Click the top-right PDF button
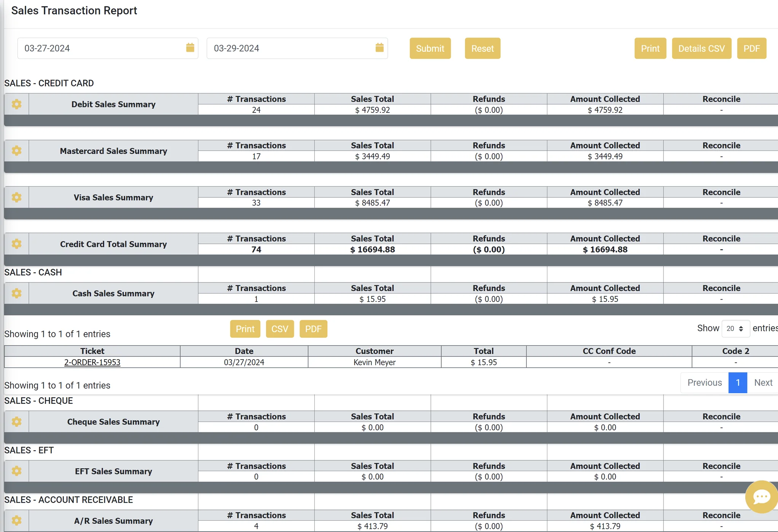Image resolution: width=778 pixels, height=532 pixels. pos(751,48)
